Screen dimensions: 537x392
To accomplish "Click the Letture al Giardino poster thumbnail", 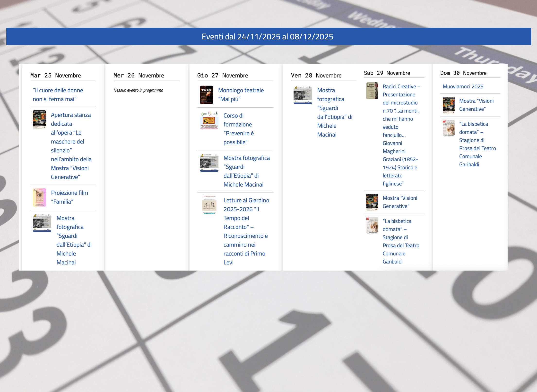I will [x=209, y=205].
